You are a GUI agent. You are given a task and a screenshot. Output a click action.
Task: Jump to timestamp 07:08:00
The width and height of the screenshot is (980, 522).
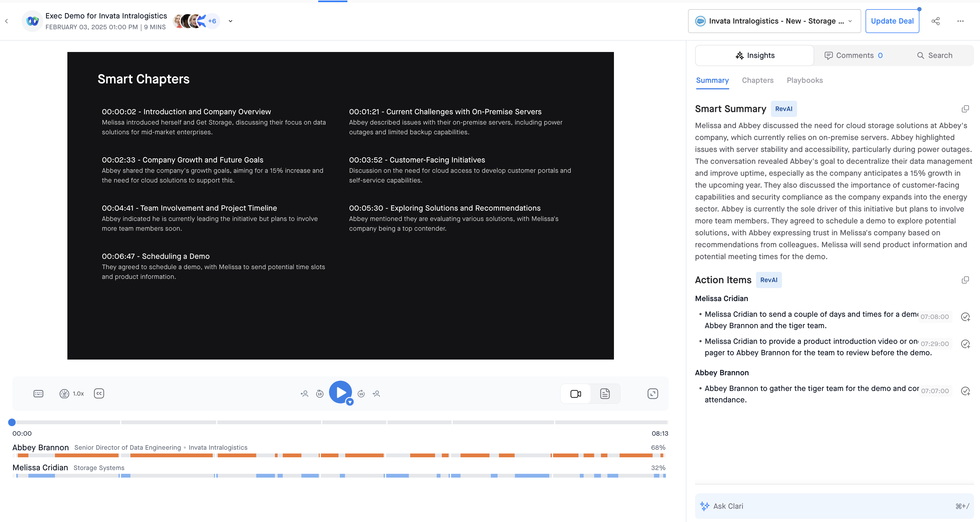935,317
